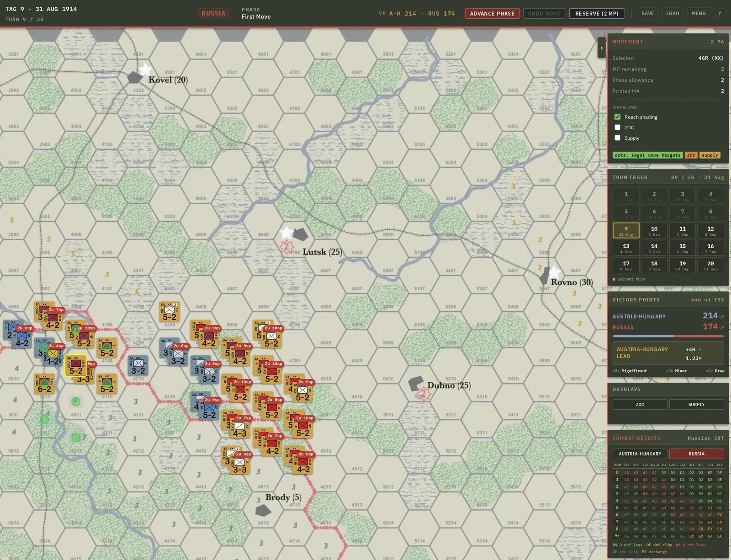Image resolution: width=731 pixels, height=560 pixels.
Task: Select the V corps 5-2 counter in hex 4110
Action: pos(107,384)
